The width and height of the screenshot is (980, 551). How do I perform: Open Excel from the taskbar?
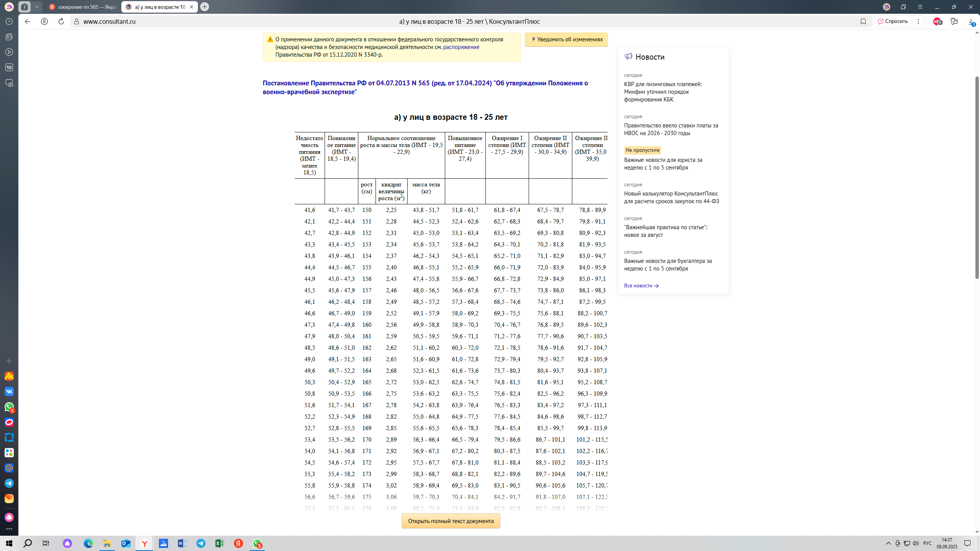point(219,543)
